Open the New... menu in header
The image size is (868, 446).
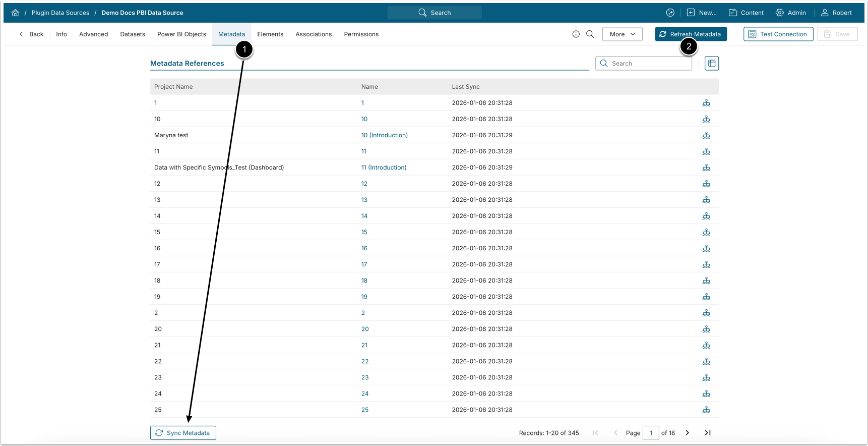(x=702, y=13)
